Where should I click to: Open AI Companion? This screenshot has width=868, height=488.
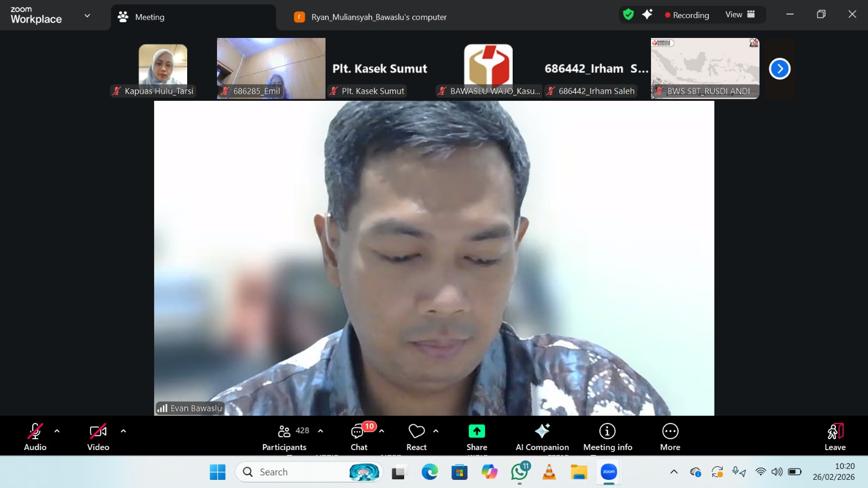(x=542, y=437)
